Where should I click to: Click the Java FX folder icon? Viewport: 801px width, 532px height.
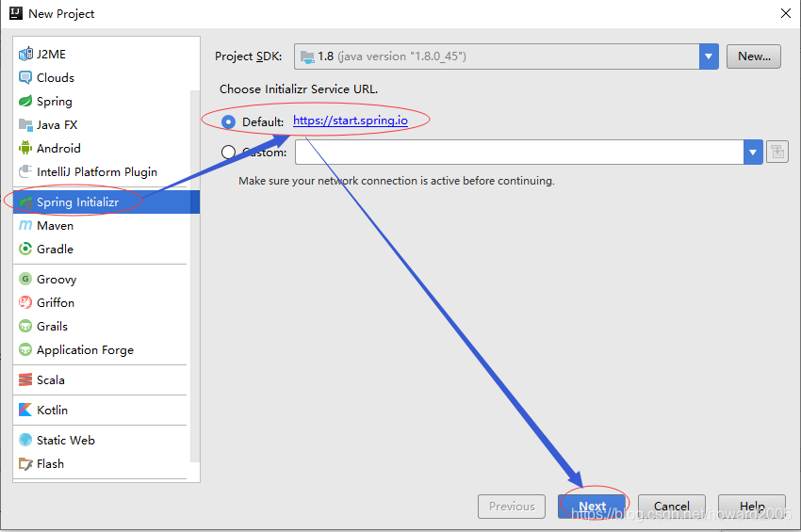pyautogui.click(x=25, y=124)
